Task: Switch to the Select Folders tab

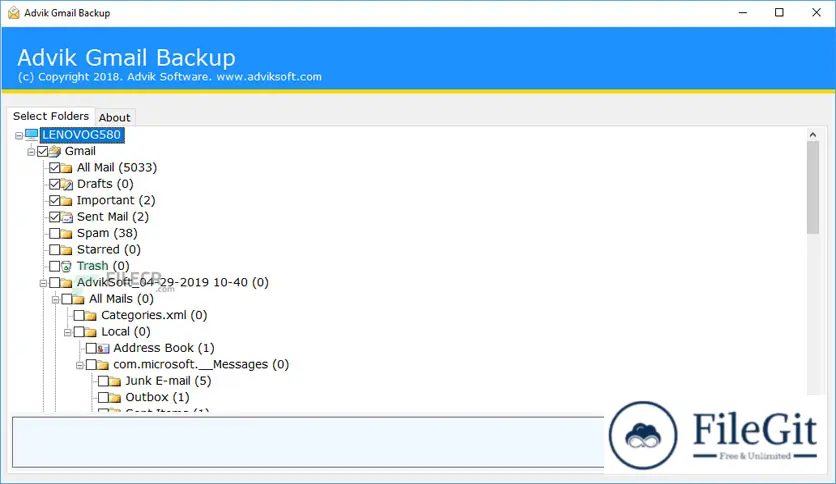Action: (x=51, y=116)
